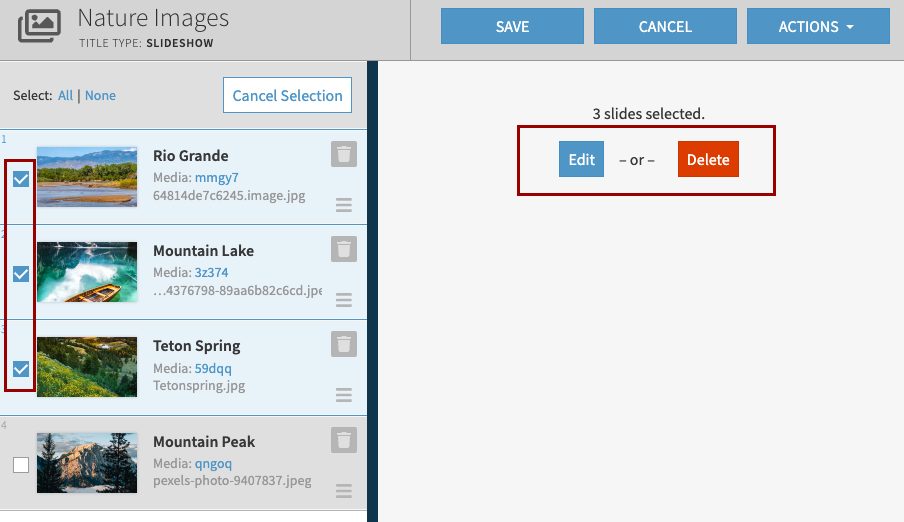This screenshot has width=904, height=522.
Task: Deselect the Mountain Lake checkbox
Action: coord(20,274)
